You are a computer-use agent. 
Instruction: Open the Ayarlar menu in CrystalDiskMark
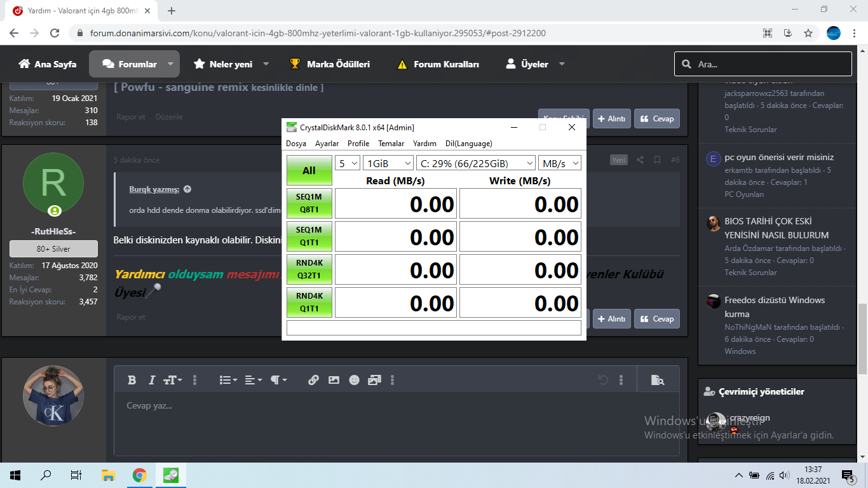pyautogui.click(x=327, y=144)
